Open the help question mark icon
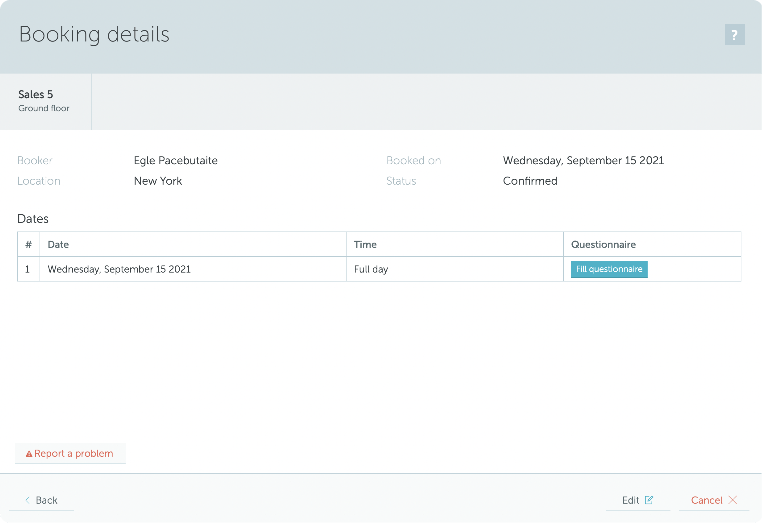This screenshot has width=763, height=523. click(734, 35)
